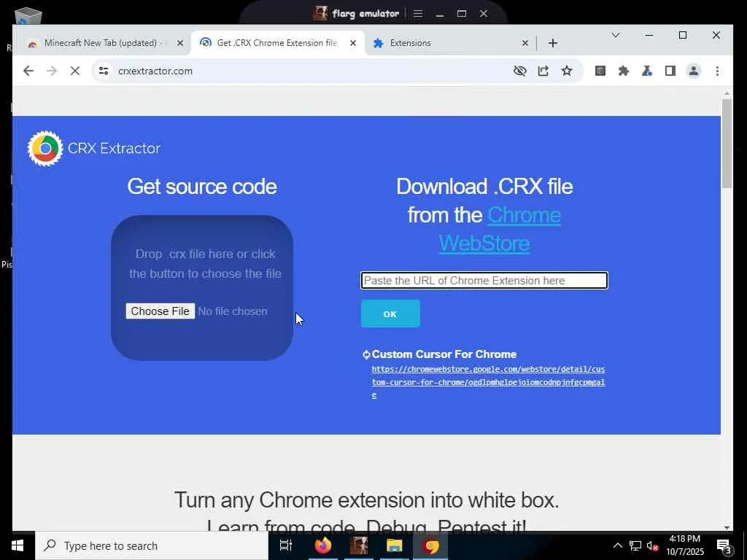
Task: Click scrollbar down arrow
Action: [727, 526]
